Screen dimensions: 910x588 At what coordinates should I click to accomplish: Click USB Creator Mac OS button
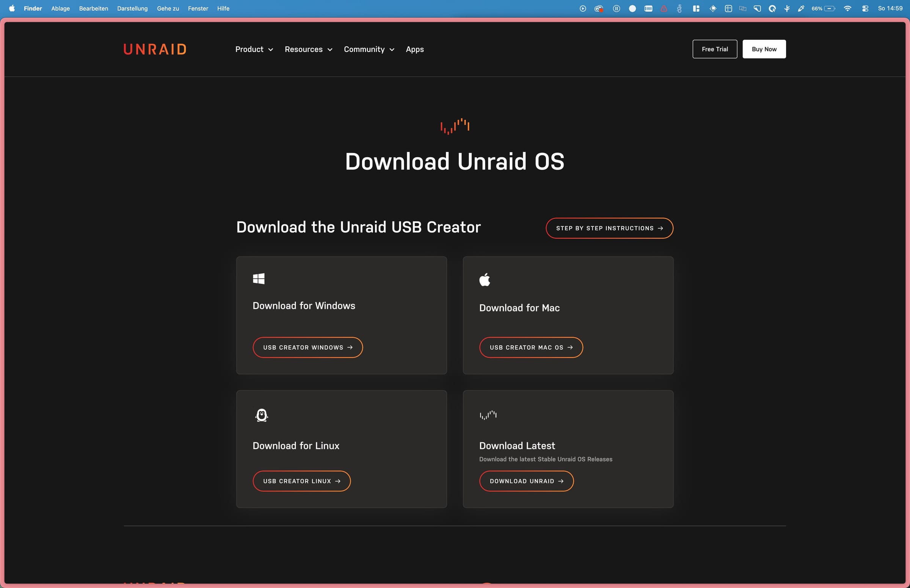pos(530,347)
